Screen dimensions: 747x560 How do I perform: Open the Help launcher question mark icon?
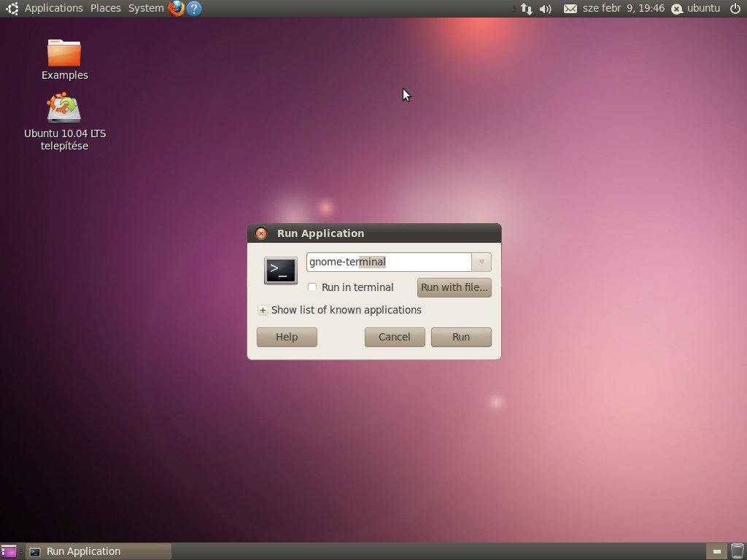tap(194, 8)
